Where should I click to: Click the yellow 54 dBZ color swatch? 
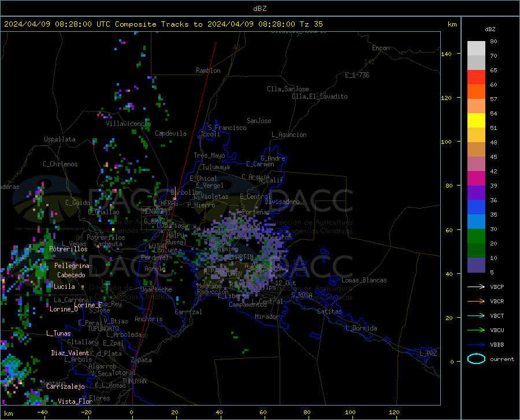[x=476, y=120]
